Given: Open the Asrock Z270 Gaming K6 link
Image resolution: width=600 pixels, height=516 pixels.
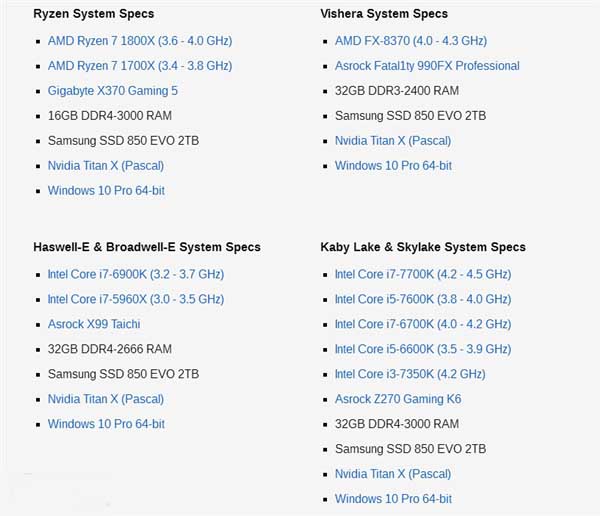Looking at the screenshot, I should point(397,399).
